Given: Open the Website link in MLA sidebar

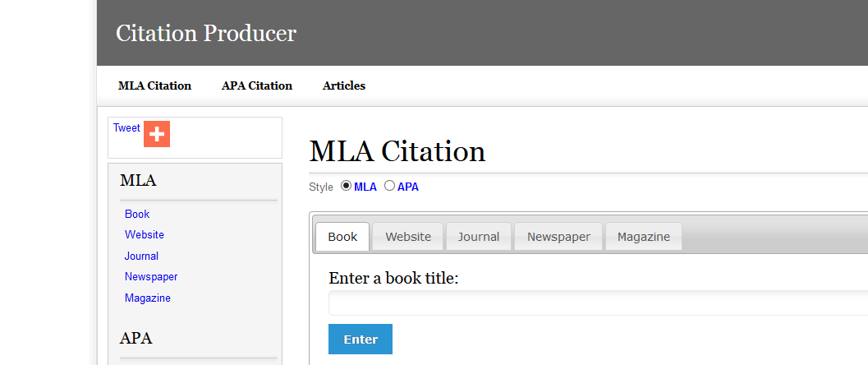Looking at the screenshot, I should [145, 234].
